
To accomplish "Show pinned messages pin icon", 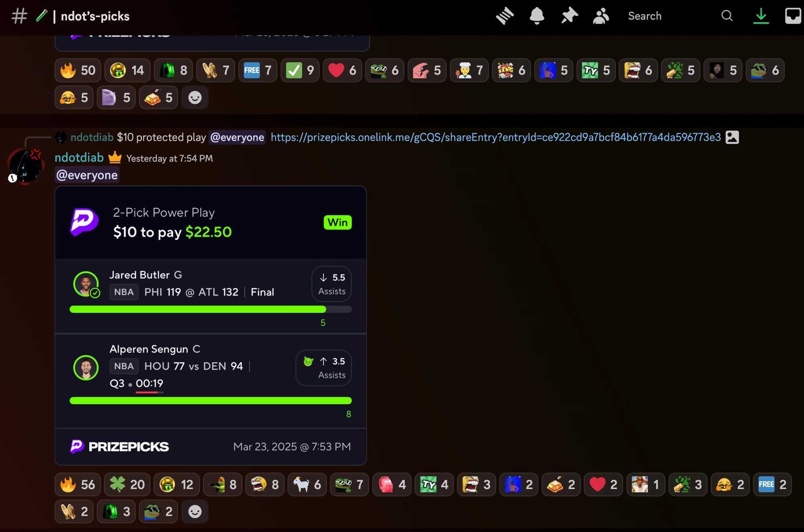I will point(569,16).
